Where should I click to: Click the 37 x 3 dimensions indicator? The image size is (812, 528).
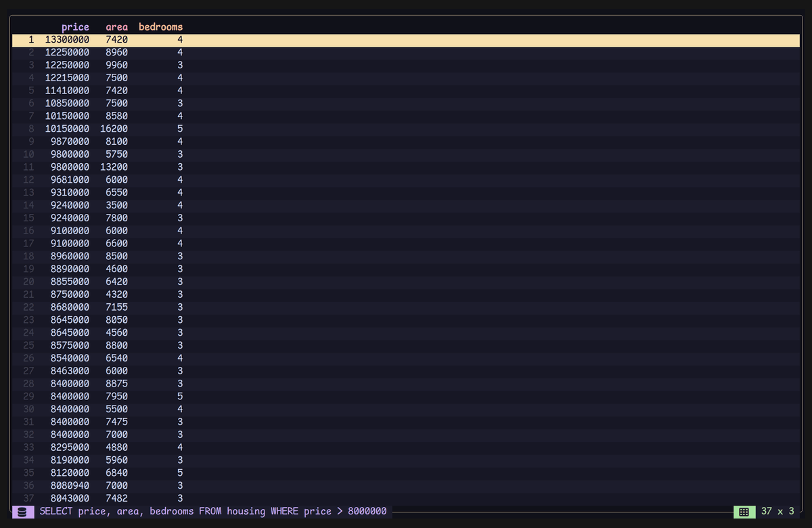pyautogui.click(x=777, y=511)
